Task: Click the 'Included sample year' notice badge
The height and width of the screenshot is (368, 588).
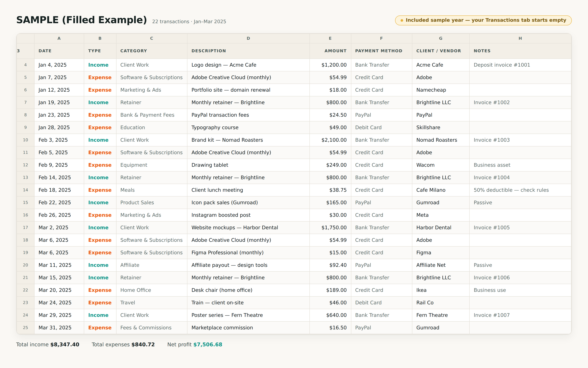Action: 483,20
